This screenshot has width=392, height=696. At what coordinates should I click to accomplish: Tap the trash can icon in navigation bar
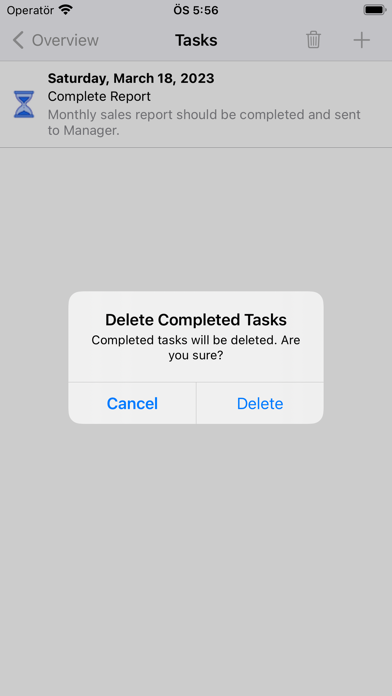[x=313, y=40]
